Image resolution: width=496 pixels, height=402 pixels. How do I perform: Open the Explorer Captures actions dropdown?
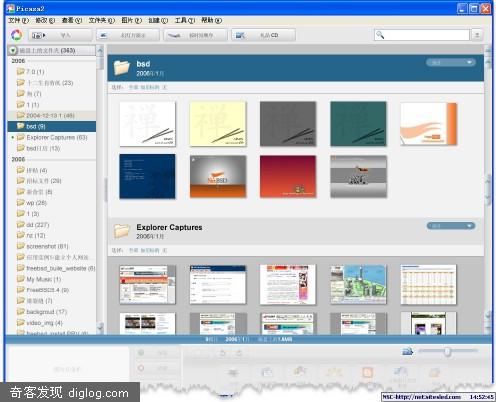click(451, 226)
